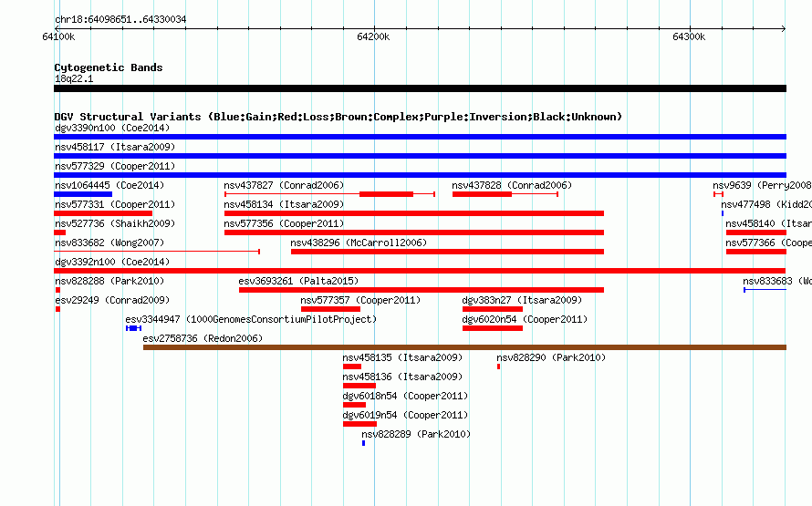This screenshot has width=812, height=506.
Task: Click the Cytogenetic Bands track title
Action: [109, 67]
